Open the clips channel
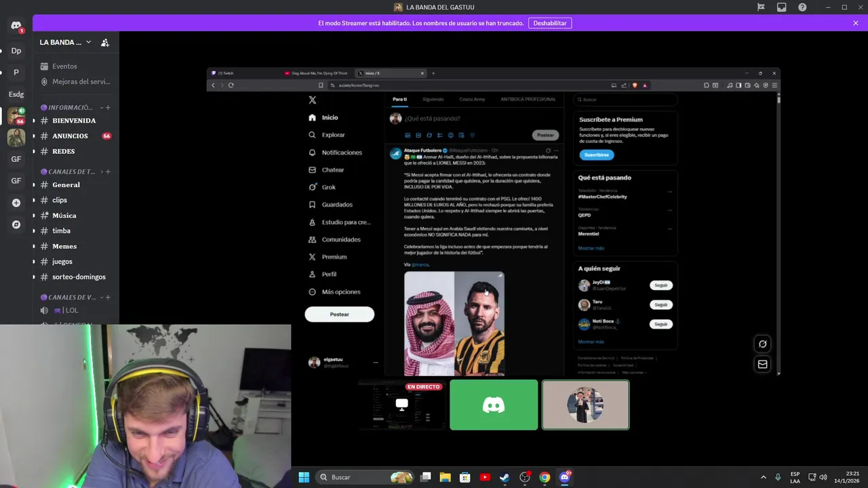The width and height of the screenshot is (868, 488). point(75,200)
